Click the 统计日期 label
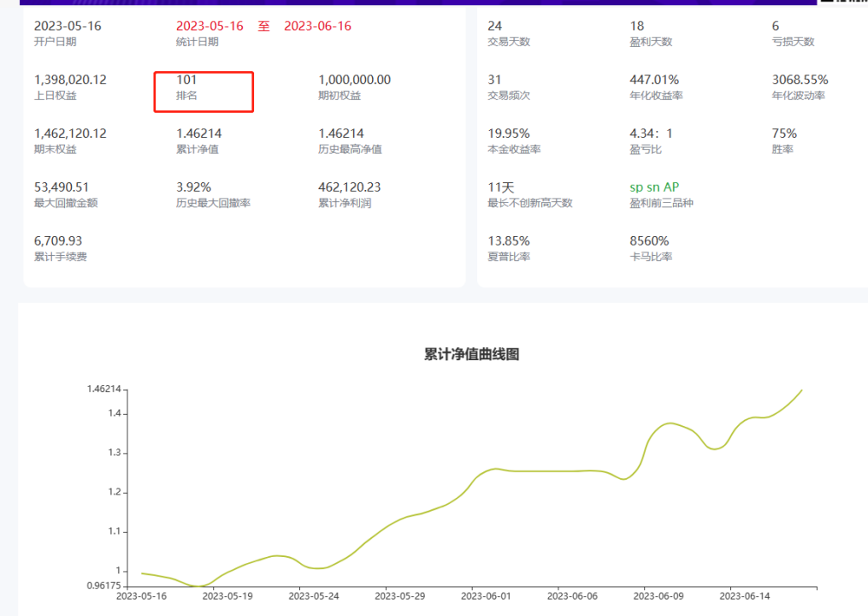The image size is (868, 616). [197, 42]
